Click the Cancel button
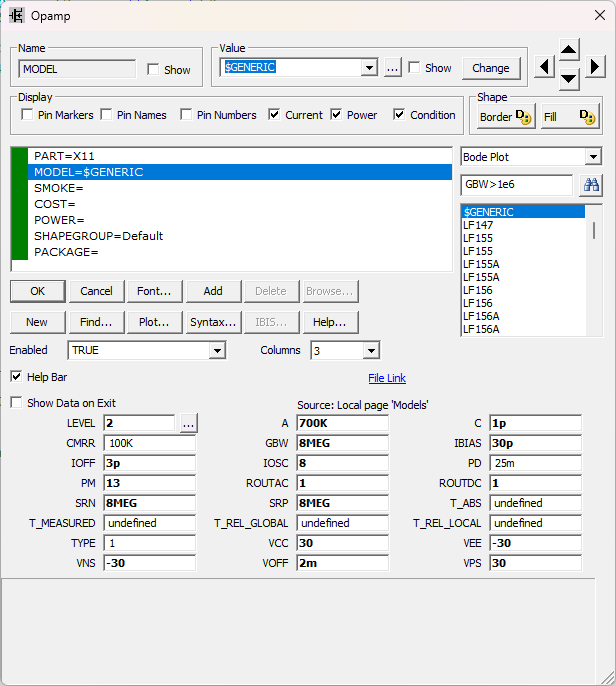The height and width of the screenshot is (686, 616). tap(96, 291)
